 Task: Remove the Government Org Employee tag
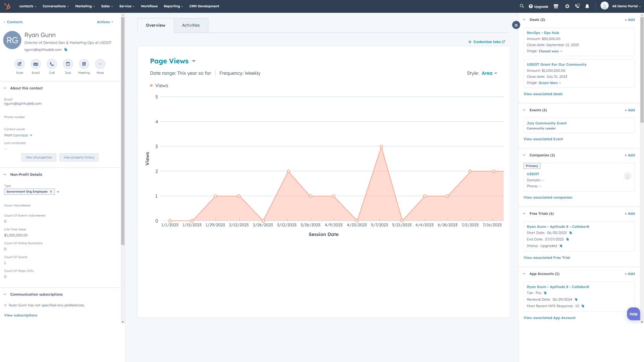[x=51, y=192]
